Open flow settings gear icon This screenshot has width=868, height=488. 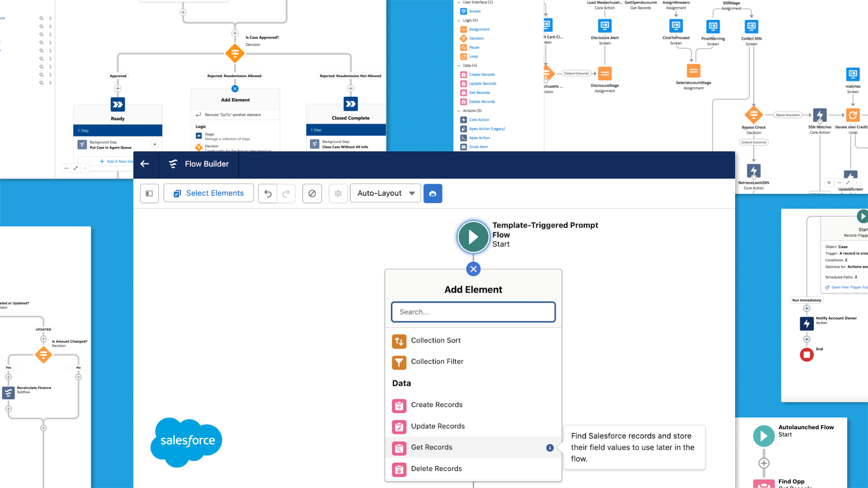[x=338, y=193]
